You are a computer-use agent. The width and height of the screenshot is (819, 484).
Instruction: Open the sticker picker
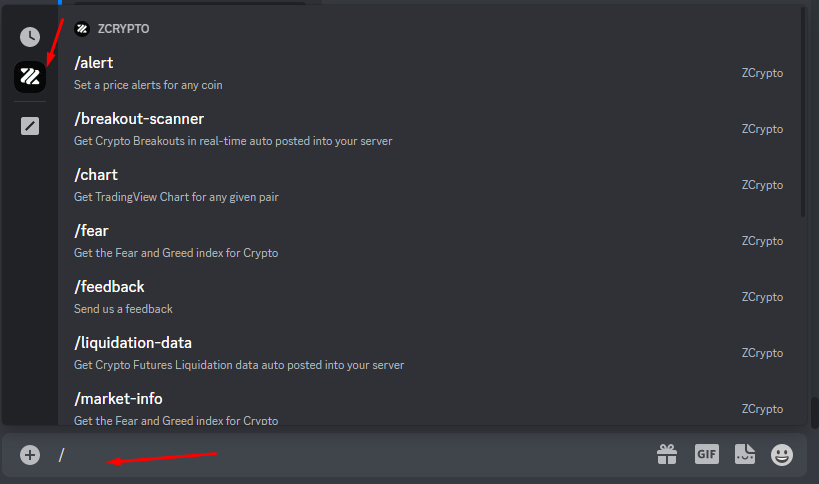click(x=744, y=455)
